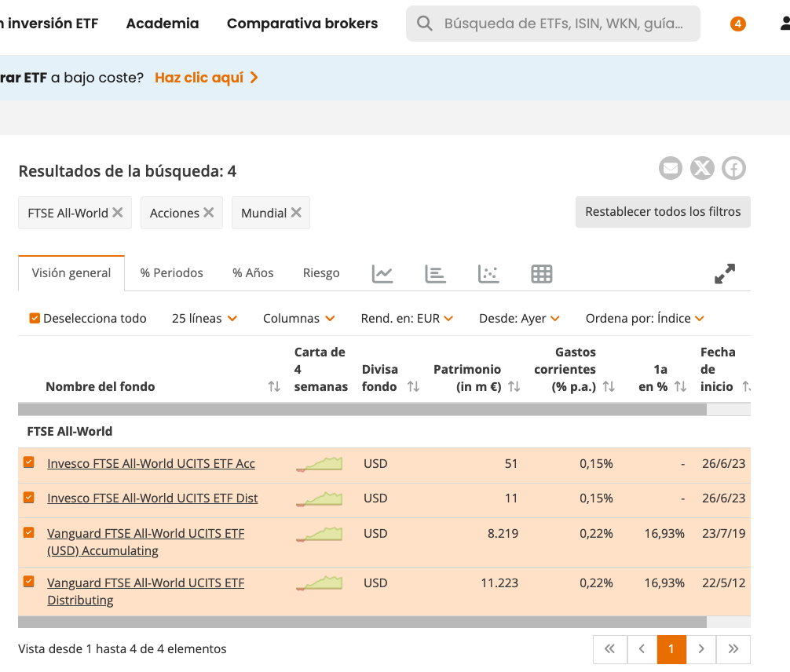The height and width of the screenshot is (672, 790).
Task: Open the Columnas dropdown
Action: click(x=299, y=318)
